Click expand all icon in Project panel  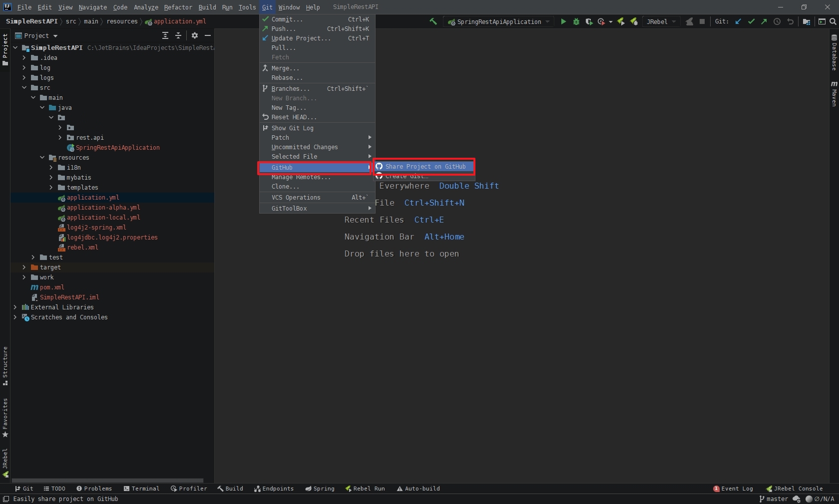click(165, 35)
